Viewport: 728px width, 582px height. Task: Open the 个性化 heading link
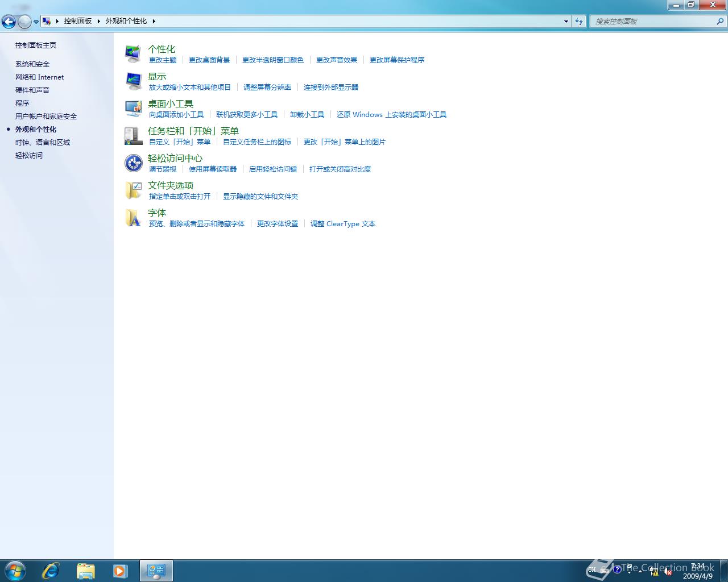coord(162,49)
